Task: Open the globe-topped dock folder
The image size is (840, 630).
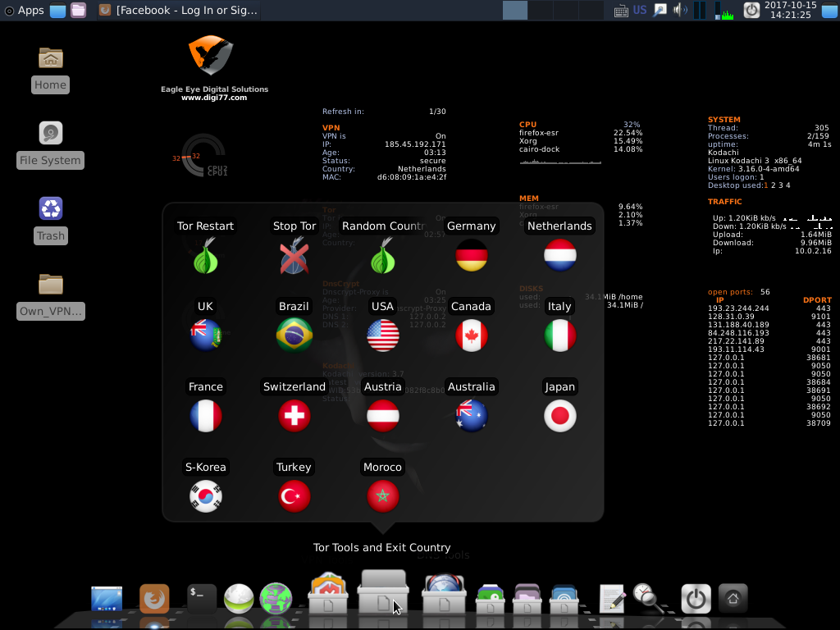Action: tap(444, 594)
